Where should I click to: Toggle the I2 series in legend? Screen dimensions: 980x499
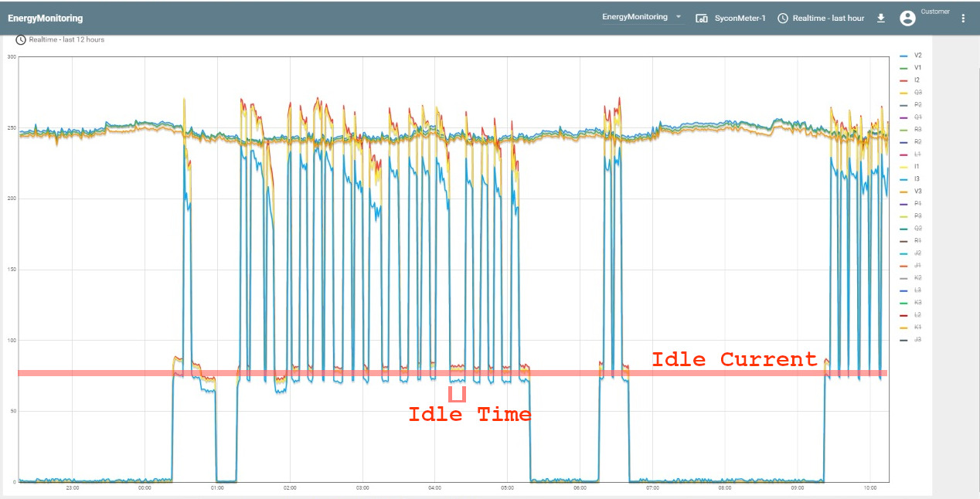point(917,80)
